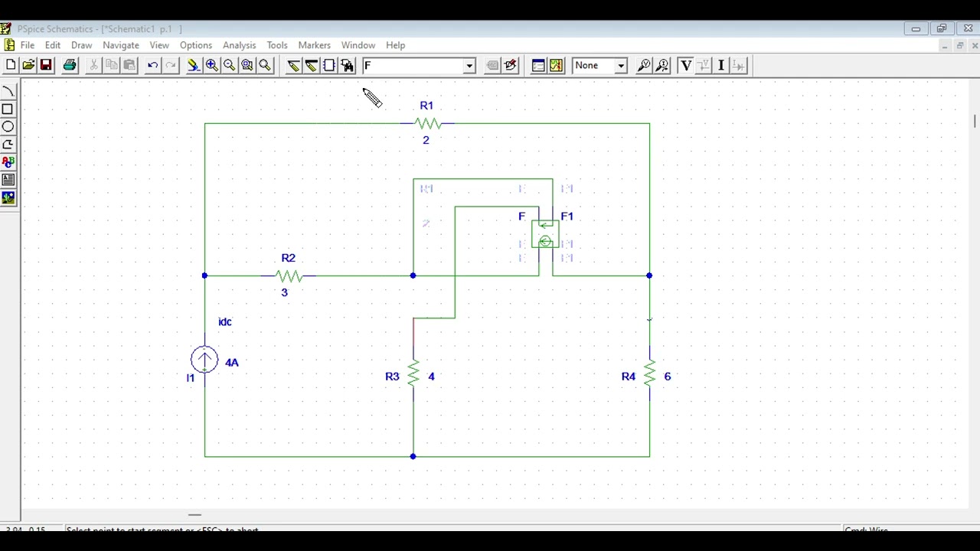
Task: Select the Draw Box tool
Action: point(8,109)
